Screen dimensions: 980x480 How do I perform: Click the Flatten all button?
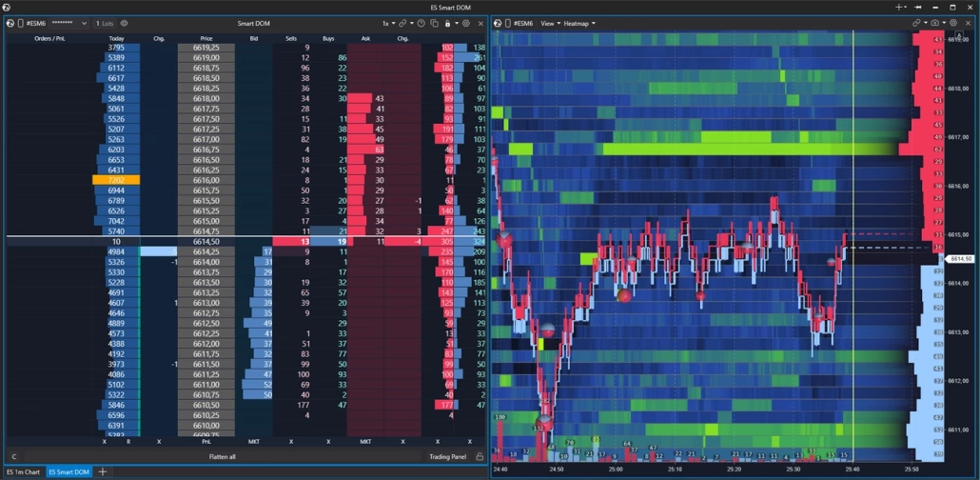[222, 457]
